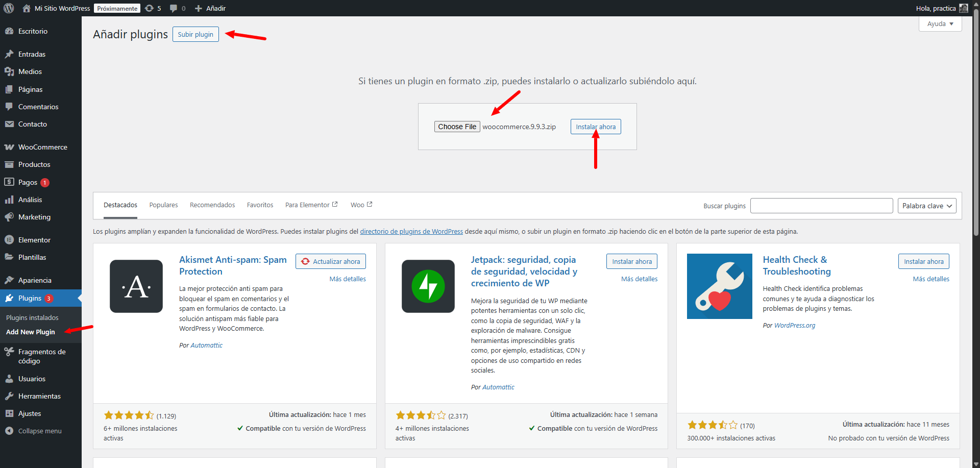980x468 pixels.
Task: Click the Subir plugin button
Action: coord(195,34)
